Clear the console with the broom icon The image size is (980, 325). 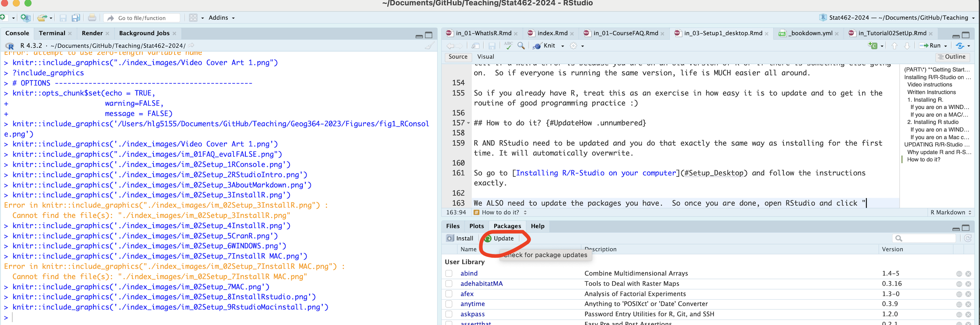pyautogui.click(x=429, y=46)
